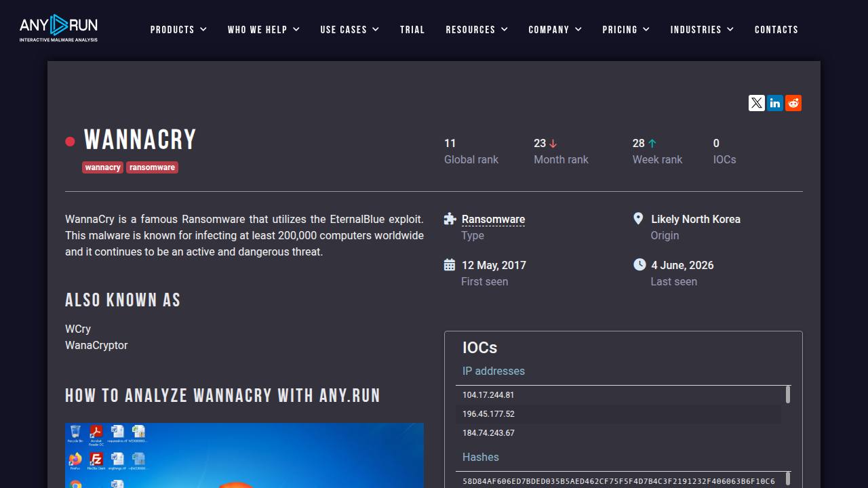The height and width of the screenshot is (488, 868).
Task: Expand the Pricing menu
Action: 626,30
